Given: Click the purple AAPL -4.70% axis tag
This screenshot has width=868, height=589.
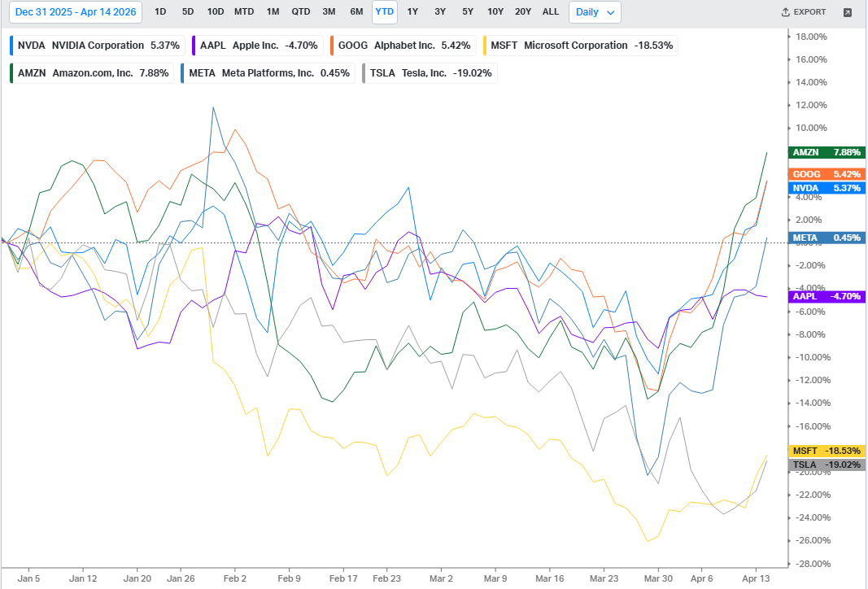Looking at the screenshot, I should click(827, 296).
